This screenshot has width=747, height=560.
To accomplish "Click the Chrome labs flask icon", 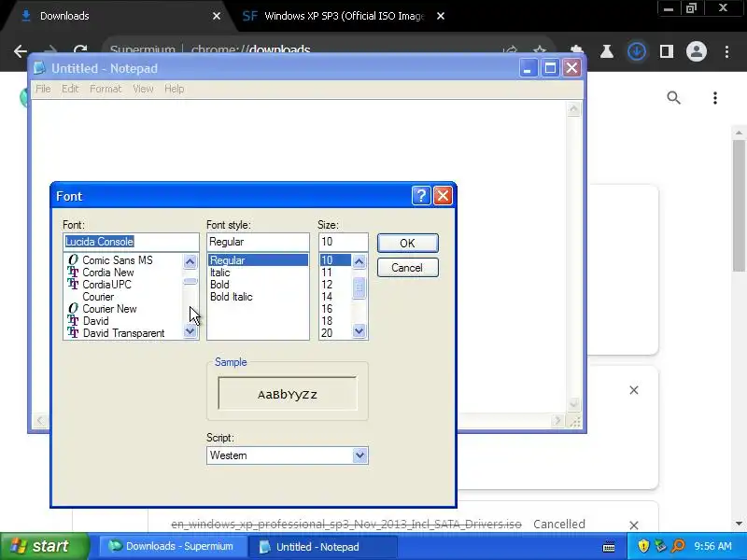I will tap(606, 51).
